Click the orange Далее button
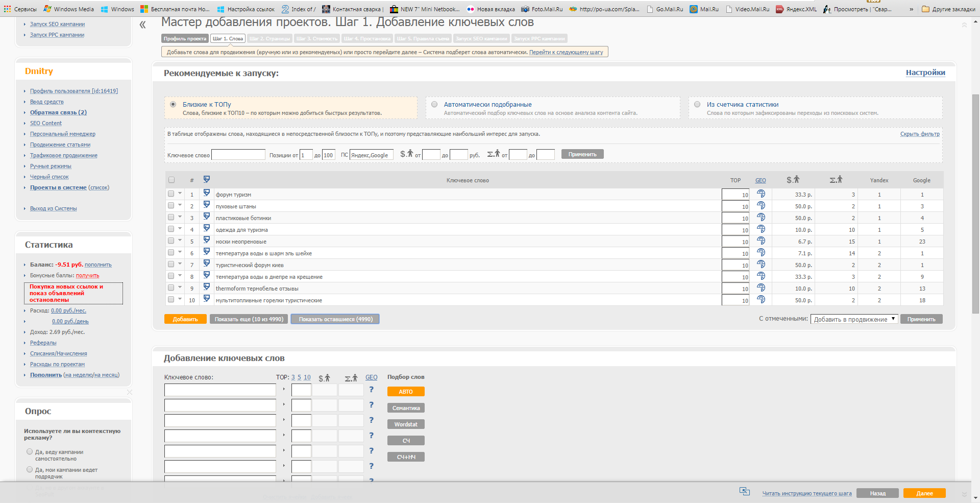 (x=924, y=493)
